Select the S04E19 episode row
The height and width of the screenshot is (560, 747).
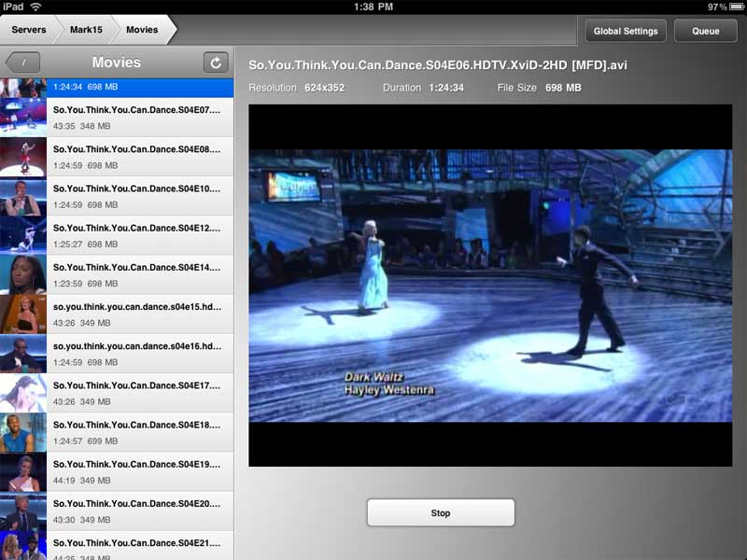[x=117, y=472]
